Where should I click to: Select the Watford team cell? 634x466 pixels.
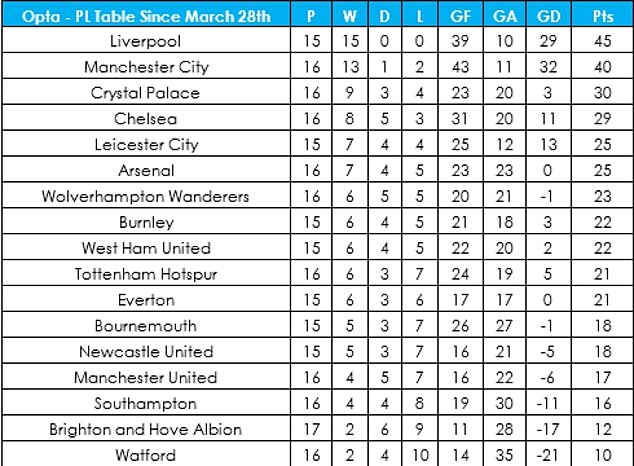[147, 455]
